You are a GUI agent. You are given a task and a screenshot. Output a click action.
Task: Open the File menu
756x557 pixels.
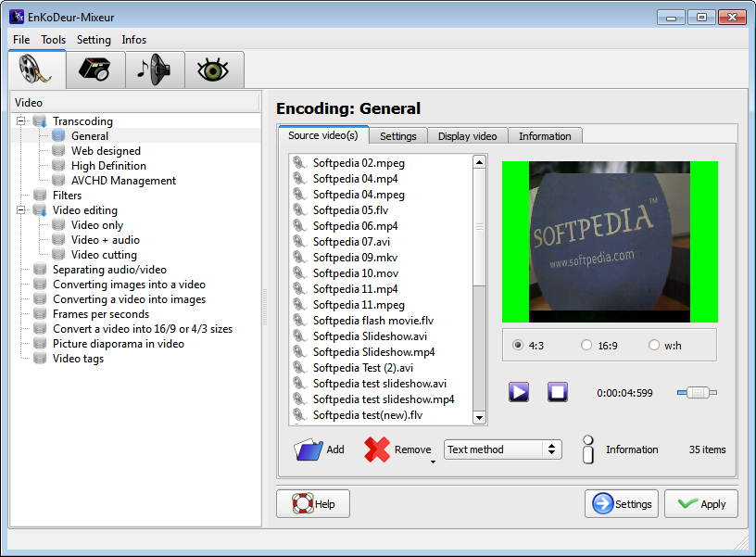[21, 40]
